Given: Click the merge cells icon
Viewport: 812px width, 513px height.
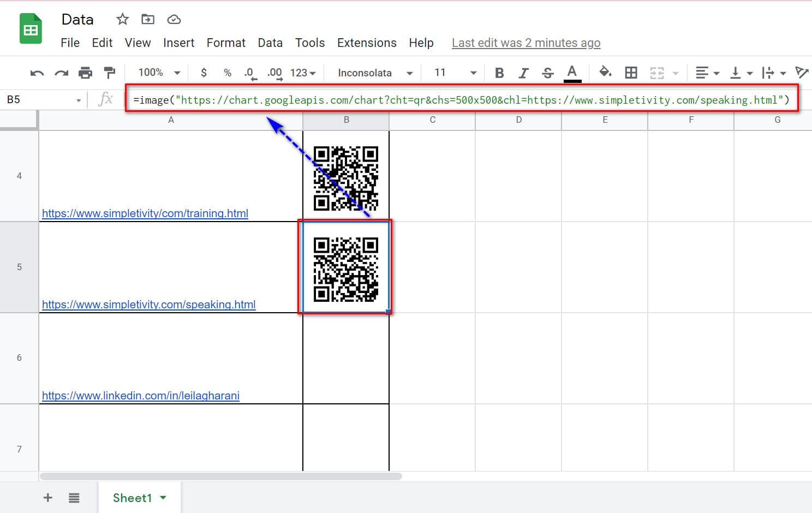Looking at the screenshot, I should tap(657, 73).
